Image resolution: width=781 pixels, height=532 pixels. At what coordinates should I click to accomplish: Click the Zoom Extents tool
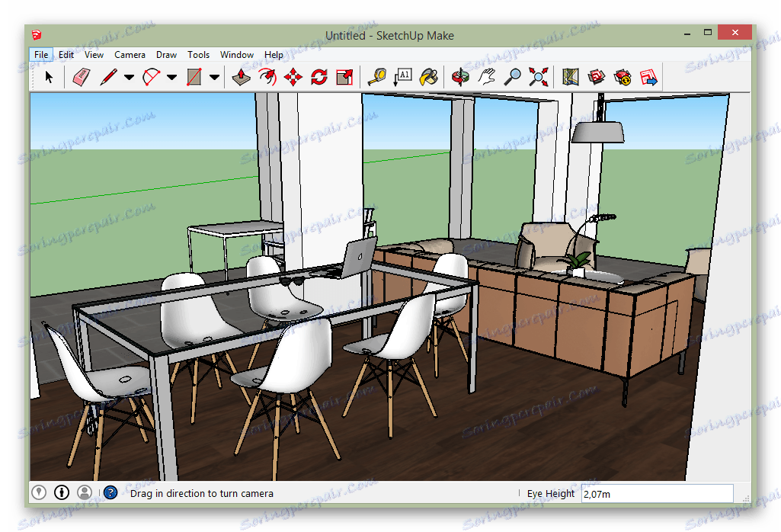(539, 77)
